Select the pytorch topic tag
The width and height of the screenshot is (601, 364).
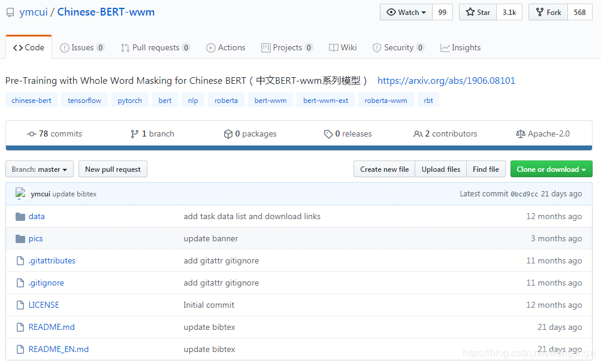pyautogui.click(x=129, y=101)
